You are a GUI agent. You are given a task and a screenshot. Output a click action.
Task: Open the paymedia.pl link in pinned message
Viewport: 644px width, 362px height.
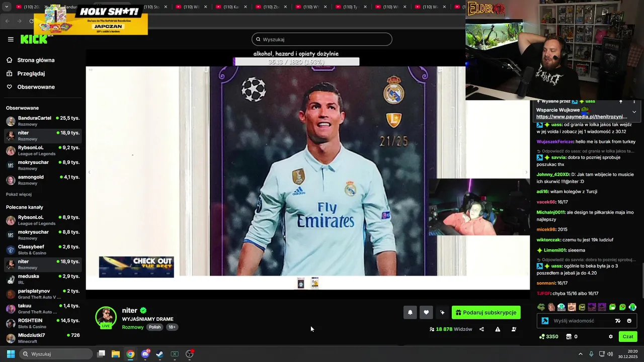[582, 117]
